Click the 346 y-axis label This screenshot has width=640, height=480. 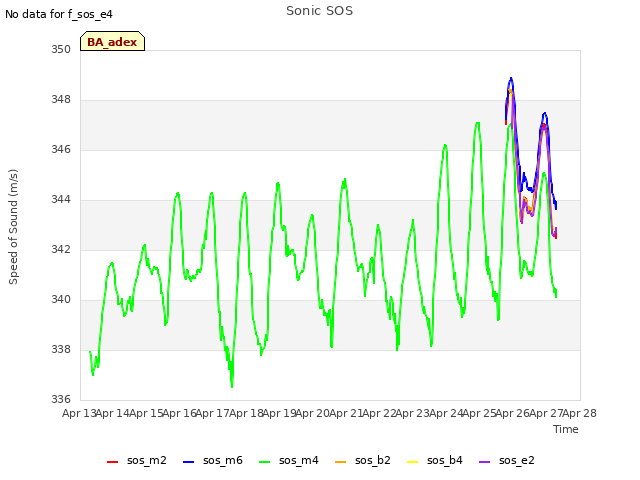coord(60,150)
